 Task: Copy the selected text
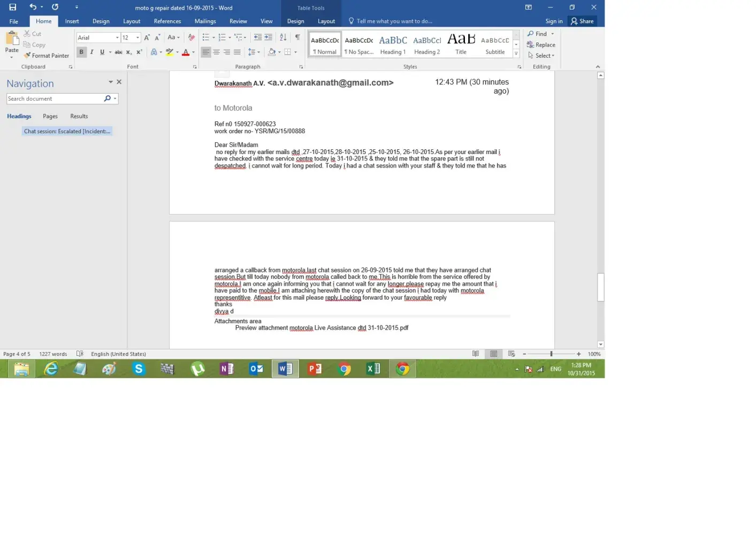click(x=34, y=45)
